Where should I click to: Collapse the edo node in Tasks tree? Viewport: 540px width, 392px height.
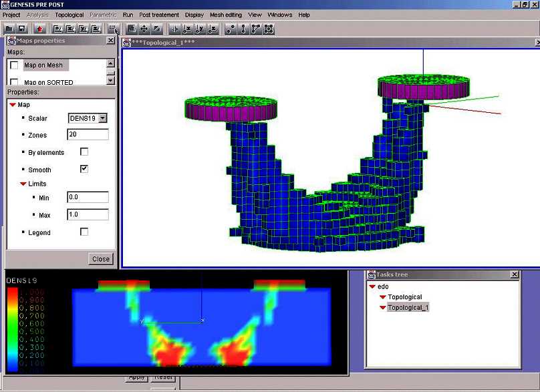[x=372, y=286]
